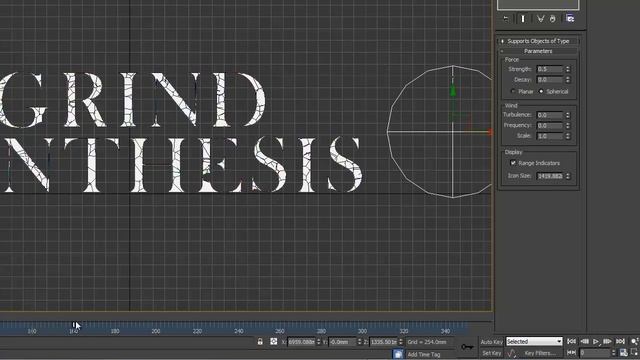Click the time slider marker on the timeline
Screen dimensions: 640x360
tap(74, 325)
